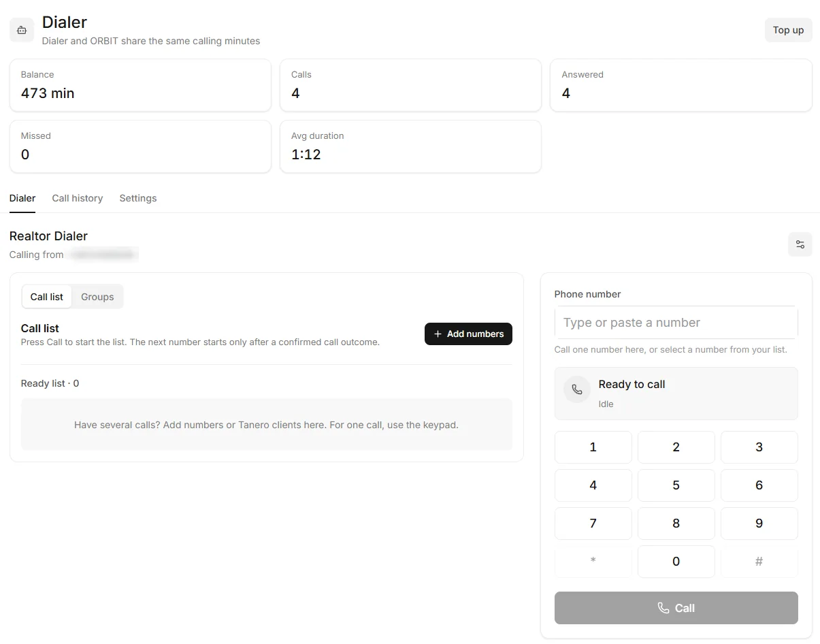Viewport: 820px width, 644px height.
Task: Open the Call history tab
Action: click(x=78, y=198)
